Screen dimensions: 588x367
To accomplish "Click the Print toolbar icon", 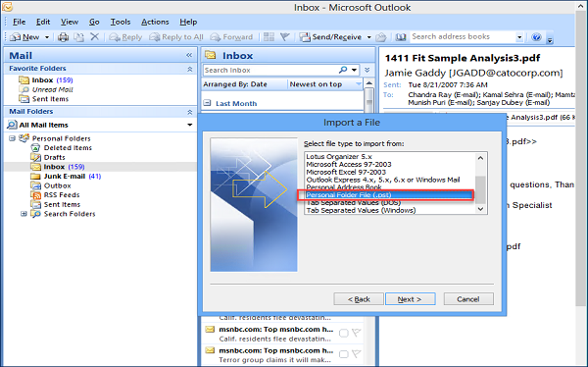I will [x=63, y=37].
